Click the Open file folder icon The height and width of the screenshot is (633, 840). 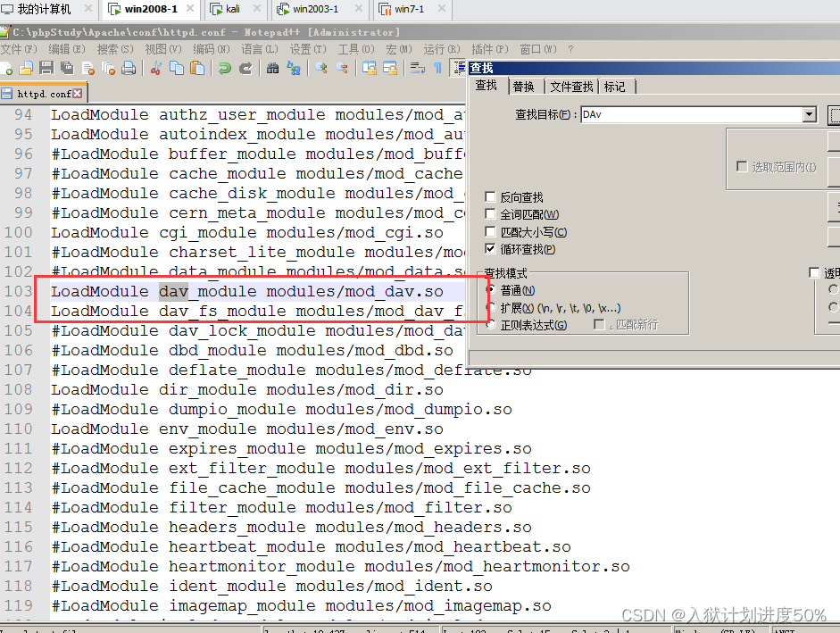[26, 68]
